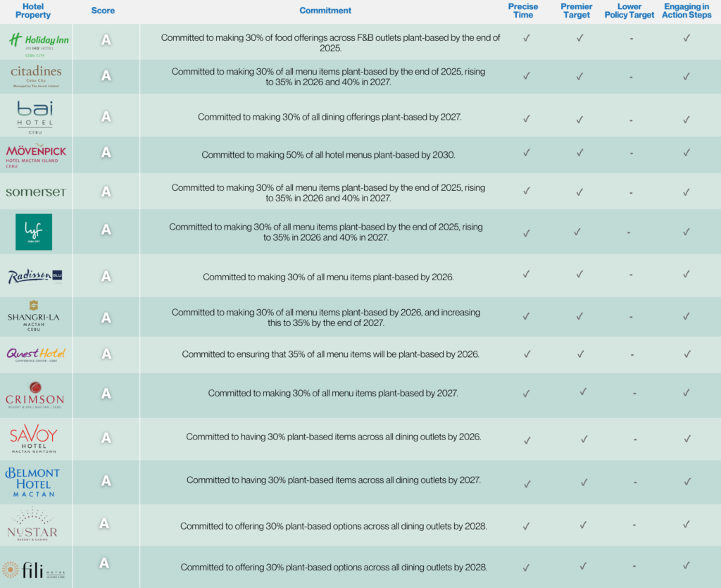Image resolution: width=721 pixels, height=588 pixels.
Task: Click Holiday Inn's Precise Time checkmark
Action: pyautogui.click(x=526, y=38)
